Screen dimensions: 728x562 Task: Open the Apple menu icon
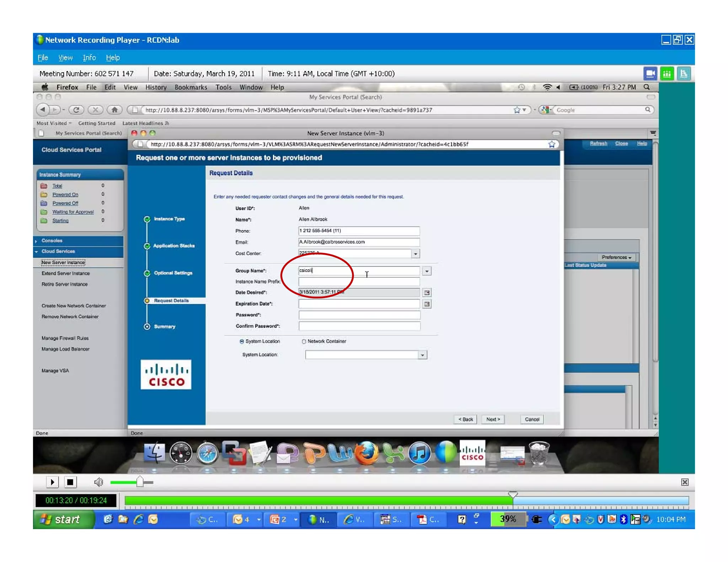pos(45,87)
